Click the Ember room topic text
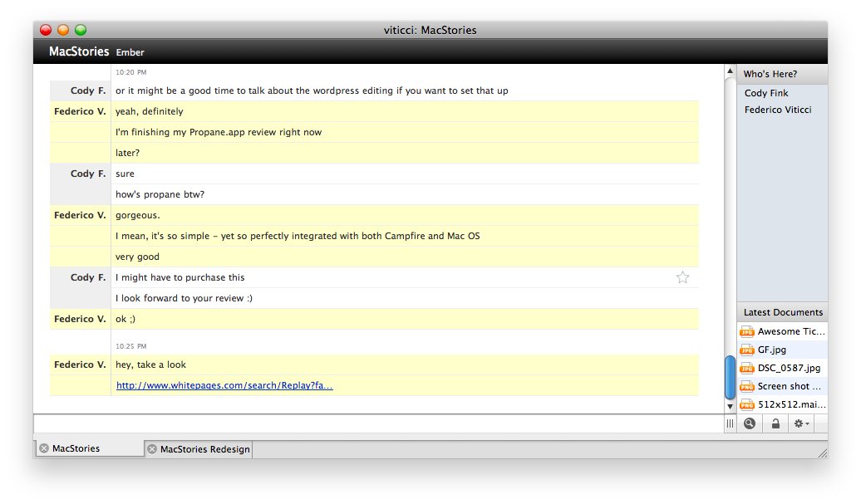The width and height of the screenshot is (861, 504). pyautogui.click(x=130, y=52)
